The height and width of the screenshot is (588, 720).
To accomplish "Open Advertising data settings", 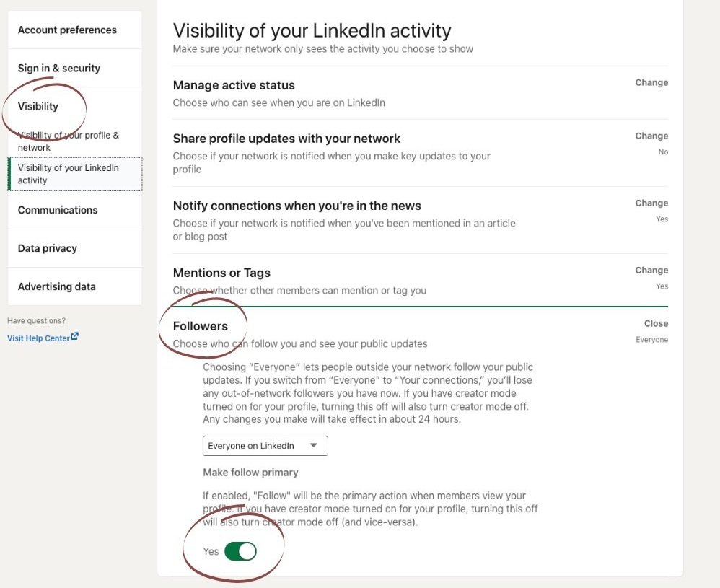I will point(57,286).
